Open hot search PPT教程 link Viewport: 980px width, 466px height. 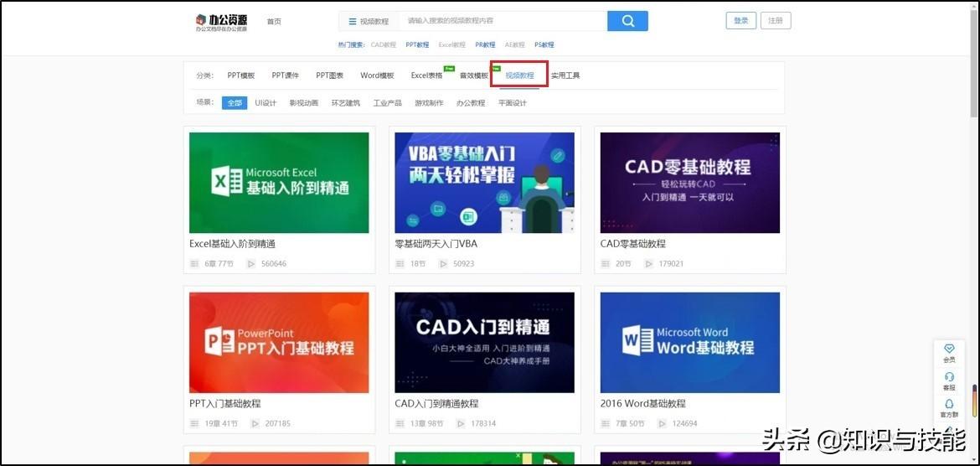pos(417,45)
